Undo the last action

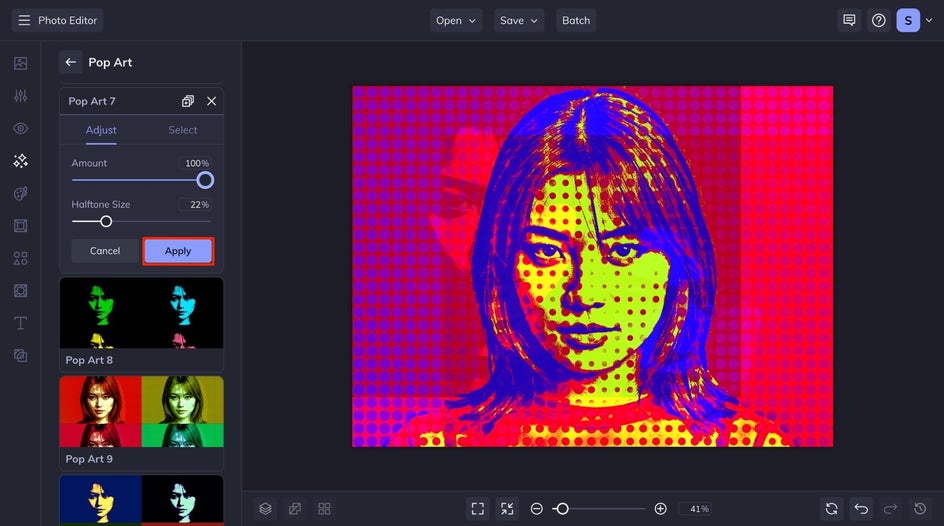861,509
